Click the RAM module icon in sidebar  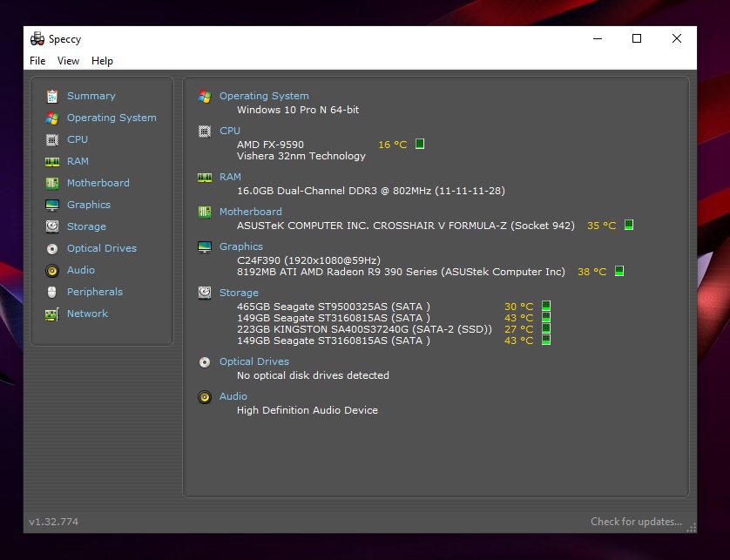pyautogui.click(x=52, y=161)
